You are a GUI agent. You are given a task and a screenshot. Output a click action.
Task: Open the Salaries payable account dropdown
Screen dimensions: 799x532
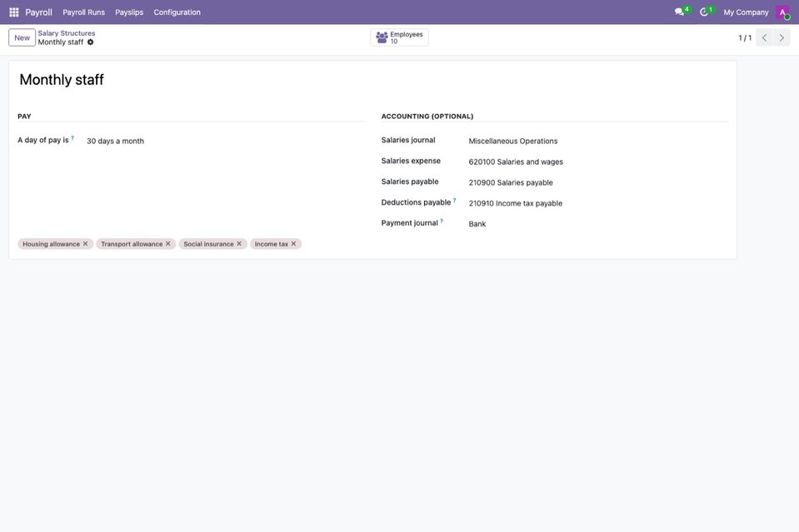(597, 183)
